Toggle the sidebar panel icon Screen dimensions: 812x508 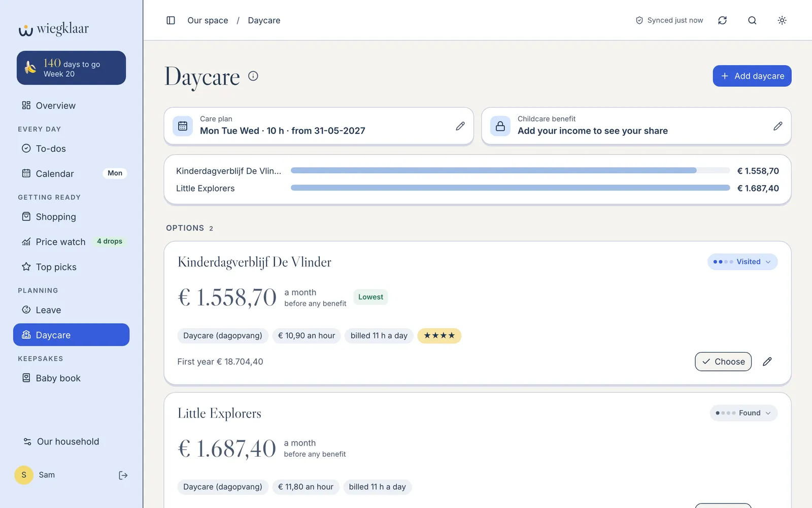tap(171, 20)
